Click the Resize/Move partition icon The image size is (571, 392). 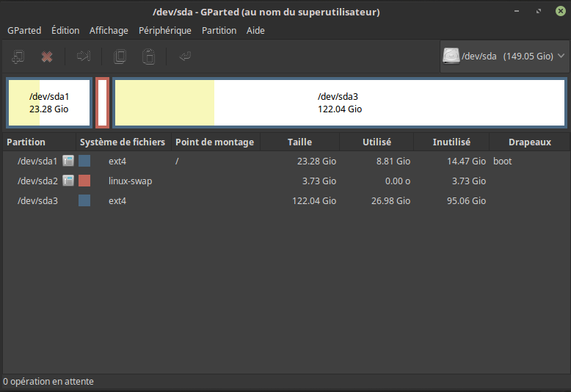pyautogui.click(x=84, y=57)
